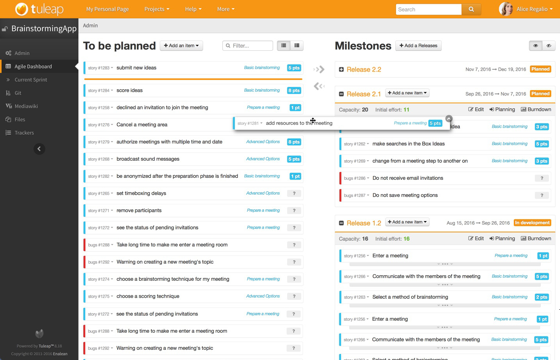Show milestones with the open eye toggle

[535, 45]
